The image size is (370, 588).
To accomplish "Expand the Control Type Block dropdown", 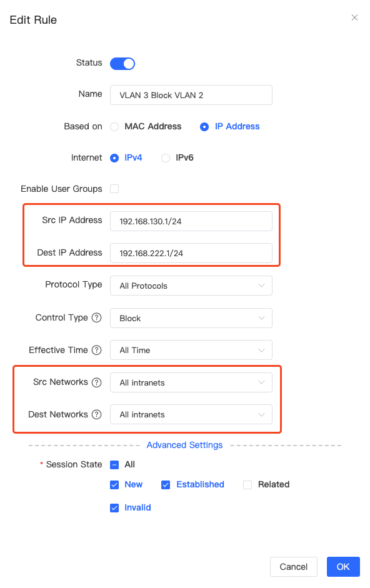I will [191, 318].
